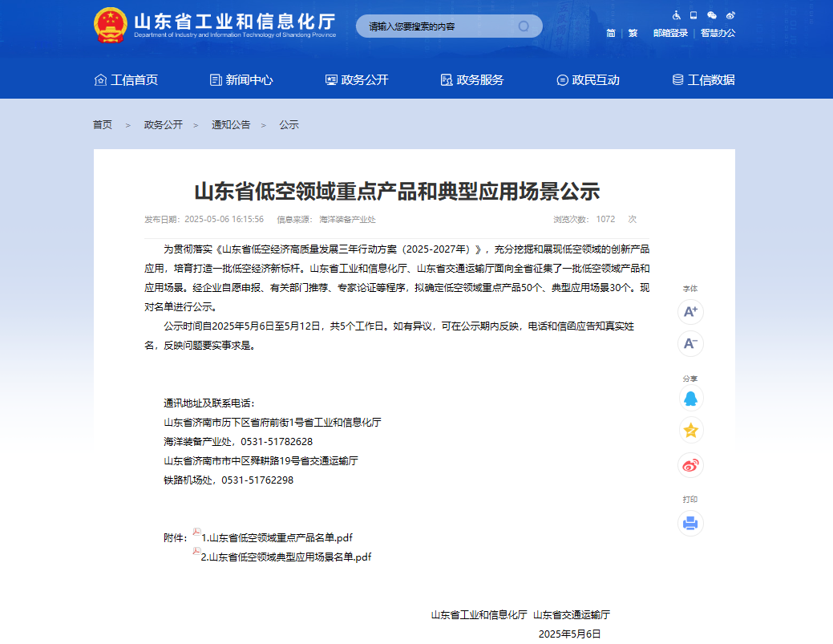Click the Weibo icon in the header
Viewport: 833px width, 644px height.
tap(730, 15)
